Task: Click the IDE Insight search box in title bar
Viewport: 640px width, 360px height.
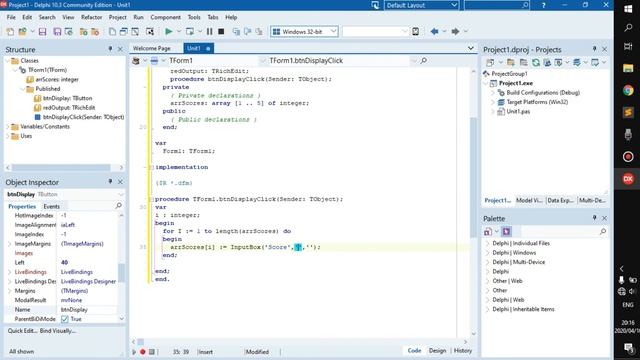Action: (x=497, y=5)
